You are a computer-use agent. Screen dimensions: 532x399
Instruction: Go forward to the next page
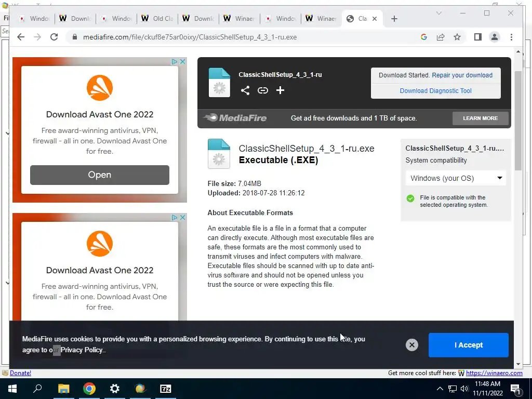click(37, 37)
